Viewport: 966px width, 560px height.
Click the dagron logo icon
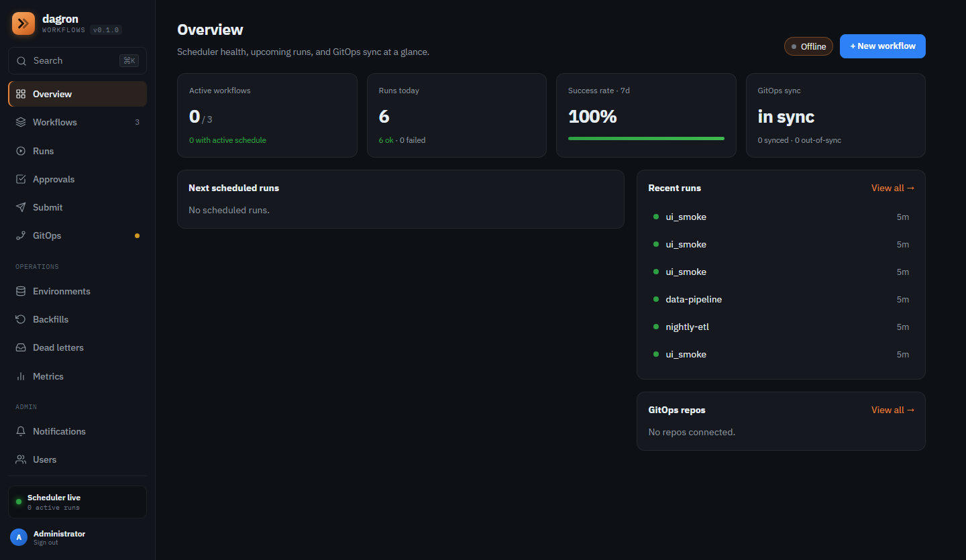click(23, 23)
